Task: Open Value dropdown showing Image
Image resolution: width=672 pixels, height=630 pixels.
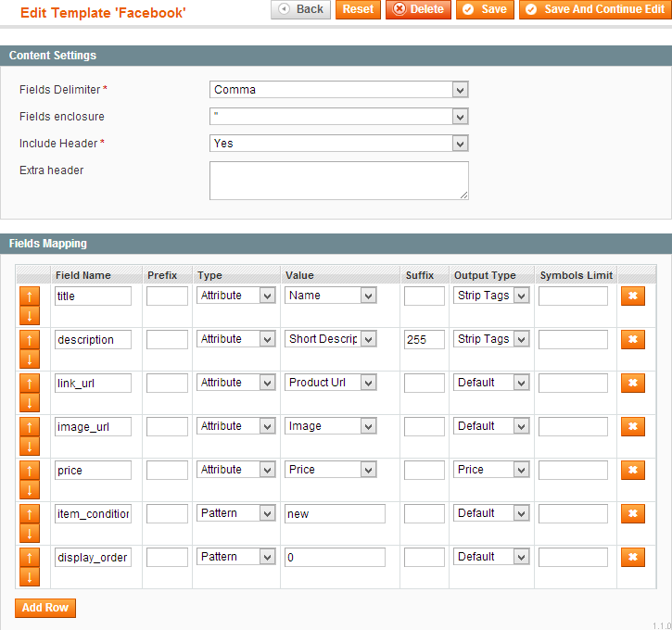Action: coord(330,426)
